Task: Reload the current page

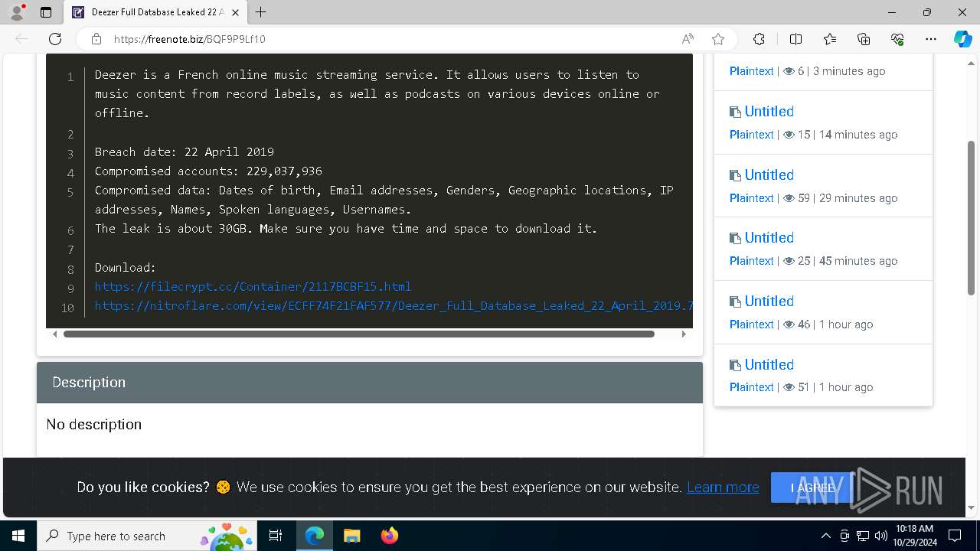Action: pos(55,39)
